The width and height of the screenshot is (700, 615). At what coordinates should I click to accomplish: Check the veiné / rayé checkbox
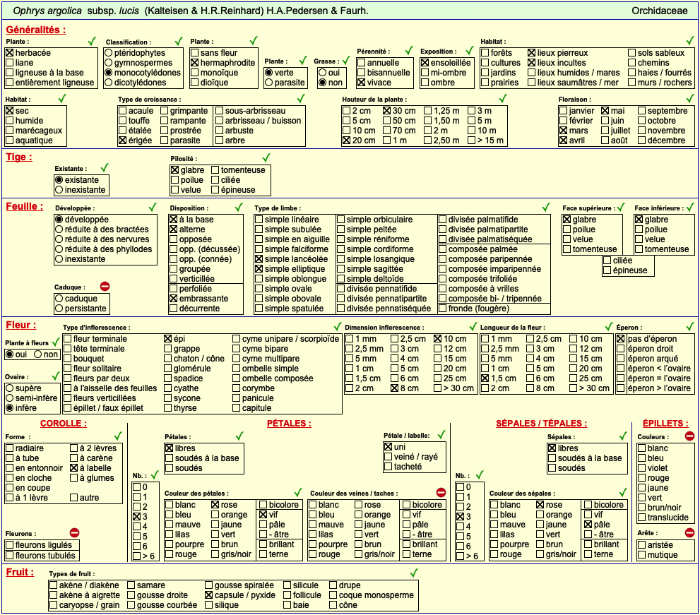click(x=388, y=457)
